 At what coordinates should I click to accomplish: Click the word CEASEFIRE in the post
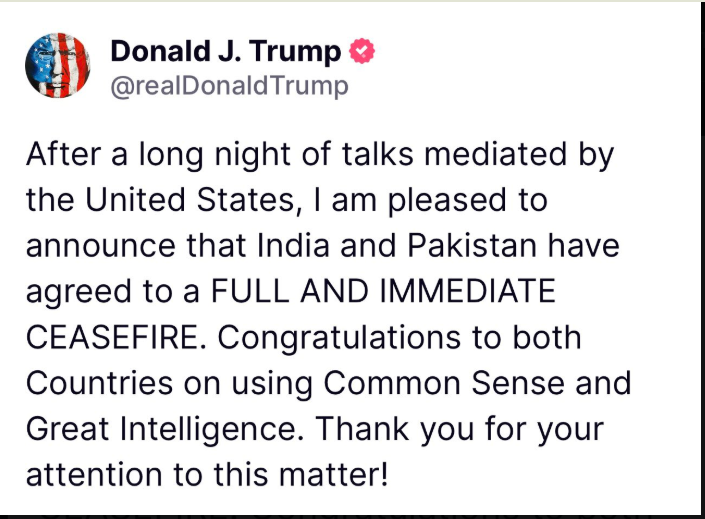tap(112, 337)
